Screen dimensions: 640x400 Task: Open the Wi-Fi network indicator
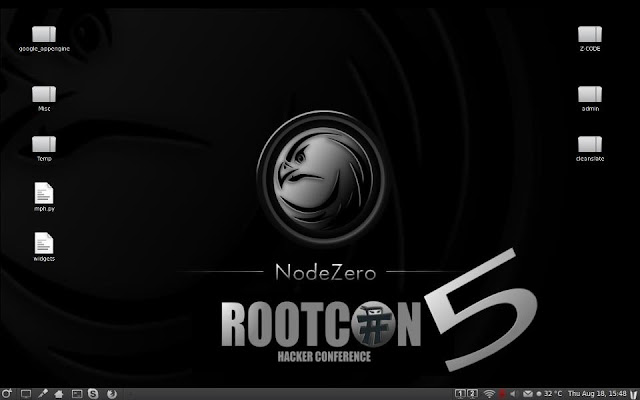pyautogui.click(x=489, y=394)
